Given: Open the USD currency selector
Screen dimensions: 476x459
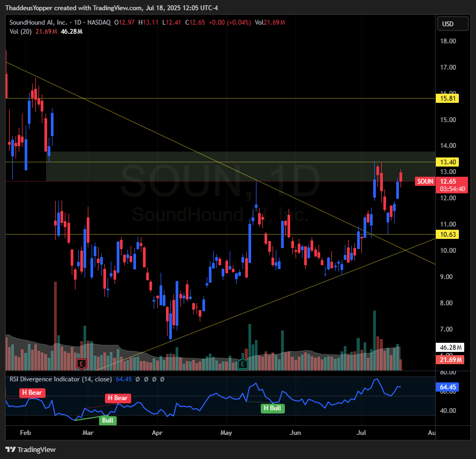Looking at the screenshot, I should pyautogui.click(x=452, y=24).
